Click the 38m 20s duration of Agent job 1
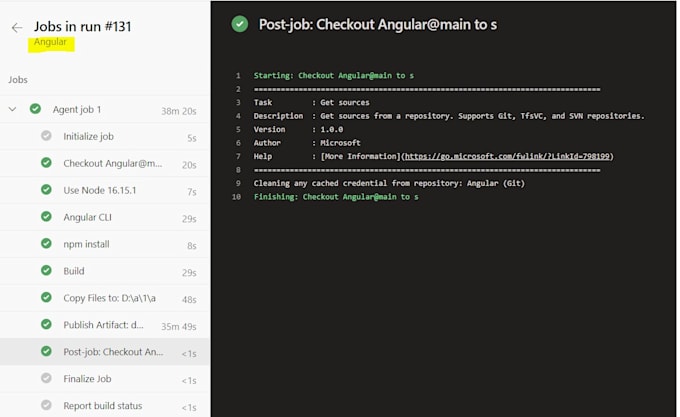The image size is (680, 417). pos(179,111)
